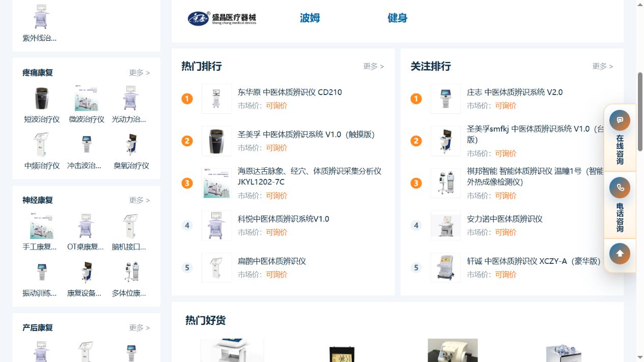This screenshot has width=644, height=362.
Task: Expand 更多 in 产后康复 section
Action: [139, 328]
